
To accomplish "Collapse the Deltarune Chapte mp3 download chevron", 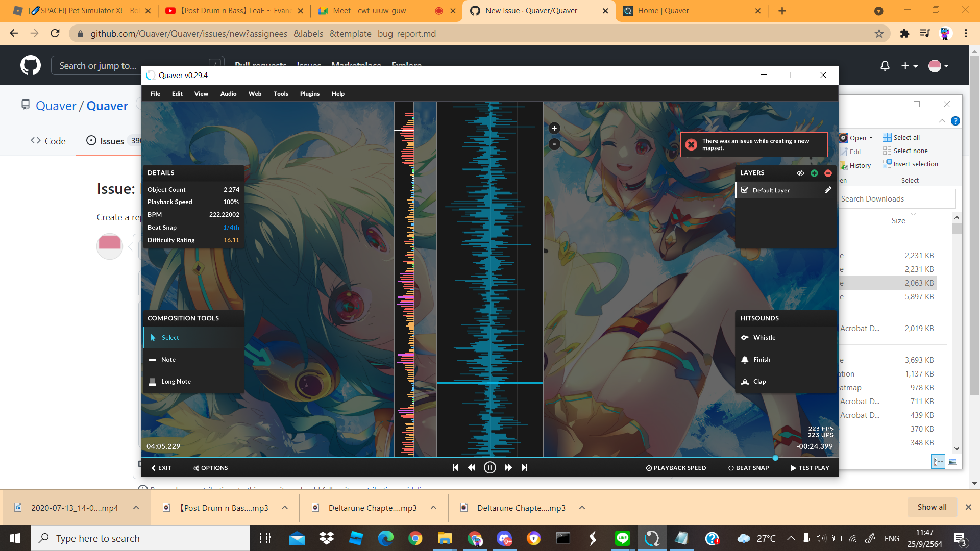I will (433, 508).
